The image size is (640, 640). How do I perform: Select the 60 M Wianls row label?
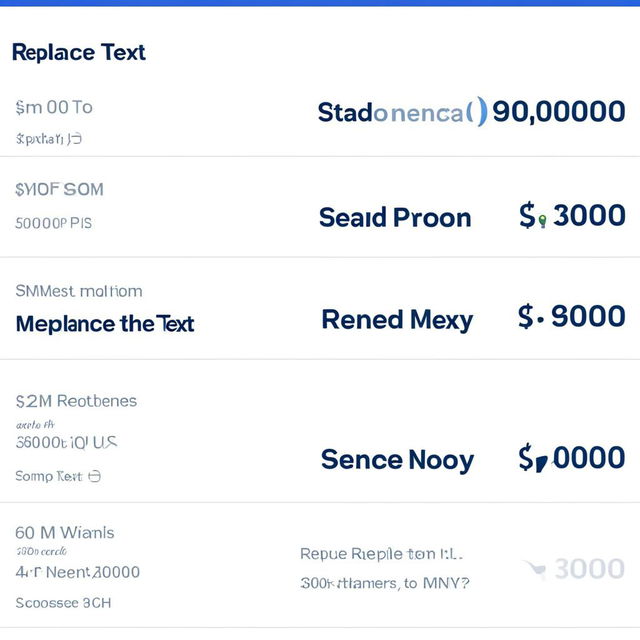pos(64,533)
